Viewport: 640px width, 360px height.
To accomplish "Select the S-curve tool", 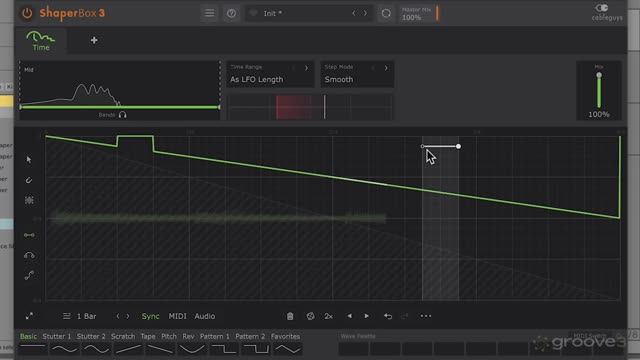I will coord(29,276).
